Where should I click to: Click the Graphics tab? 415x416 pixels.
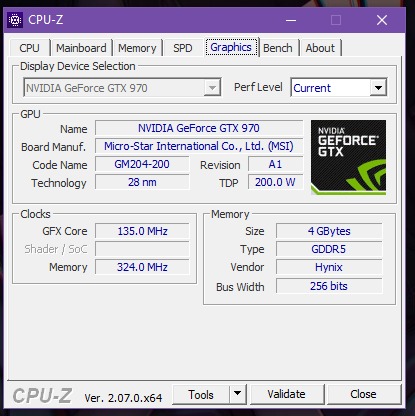pos(231,47)
